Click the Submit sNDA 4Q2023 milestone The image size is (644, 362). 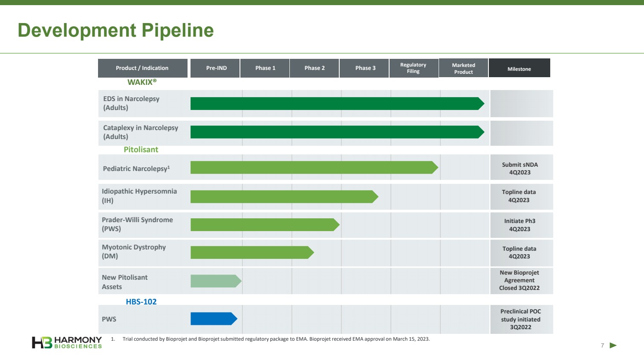tap(520, 168)
